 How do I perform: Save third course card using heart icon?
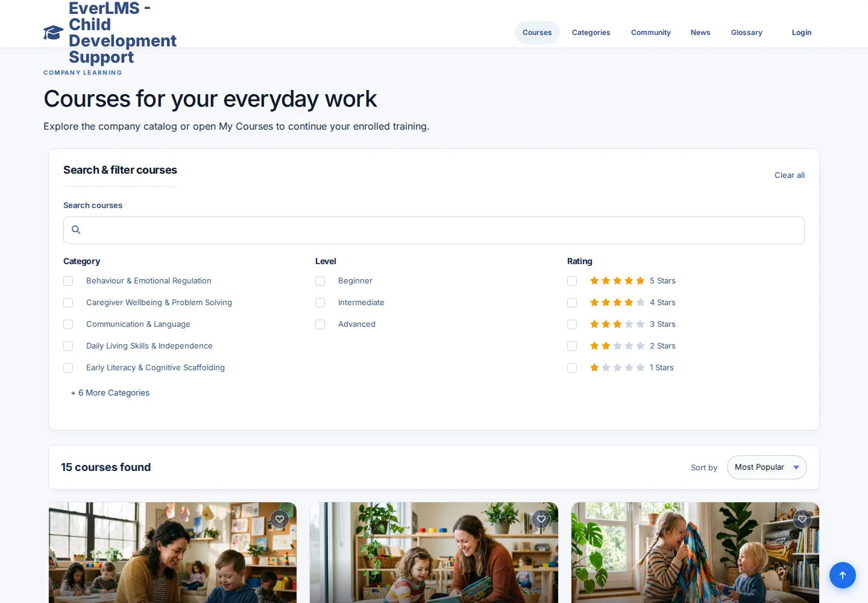click(x=802, y=519)
